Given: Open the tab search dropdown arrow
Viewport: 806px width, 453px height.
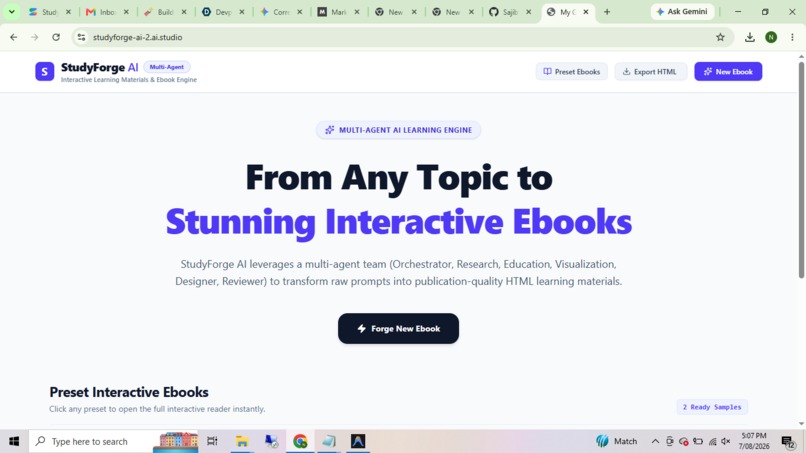Looking at the screenshot, I should coord(11,11).
